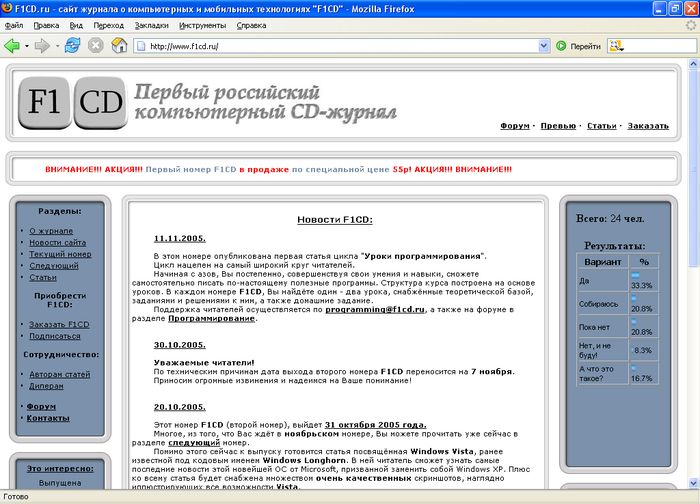Click the vertical scrollbar thumb
This screenshot has height=504, width=700.
pos(693,167)
